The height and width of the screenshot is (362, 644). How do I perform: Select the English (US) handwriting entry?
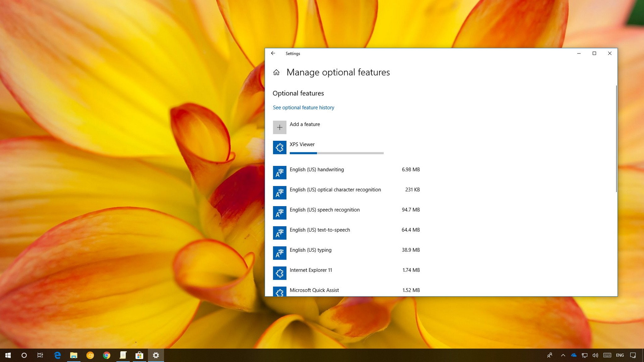tap(347, 173)
